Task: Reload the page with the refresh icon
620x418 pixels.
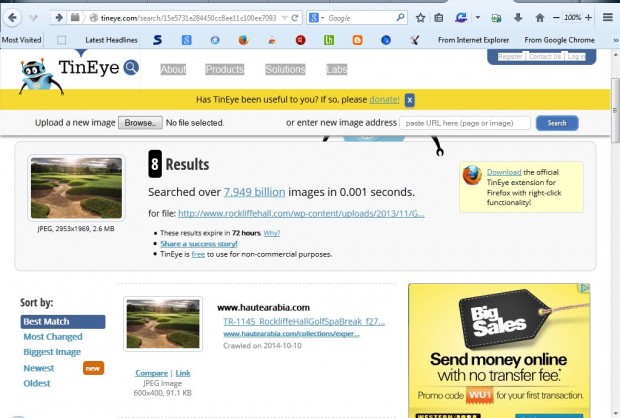Action: [295, 18]
